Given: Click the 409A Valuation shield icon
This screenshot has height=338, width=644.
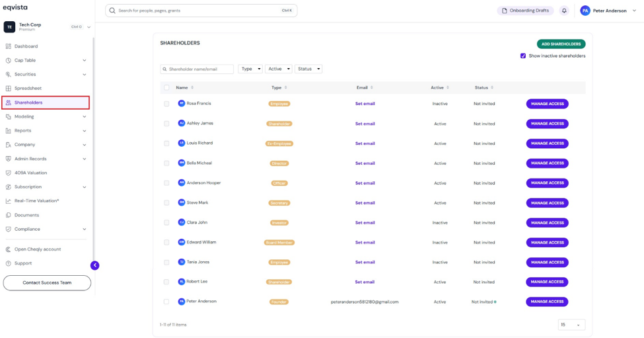Looking at the screenshot, I should pyautogui.click(x=8, y=173).
